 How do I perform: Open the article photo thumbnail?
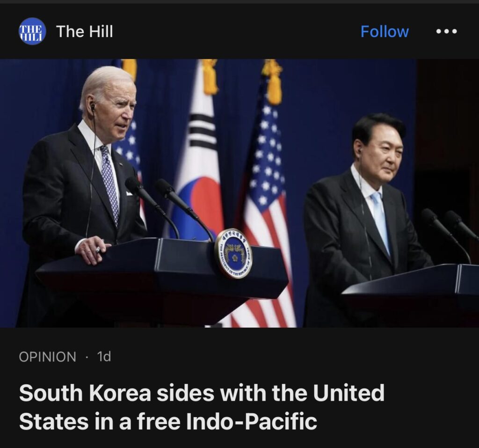(239, 193)
